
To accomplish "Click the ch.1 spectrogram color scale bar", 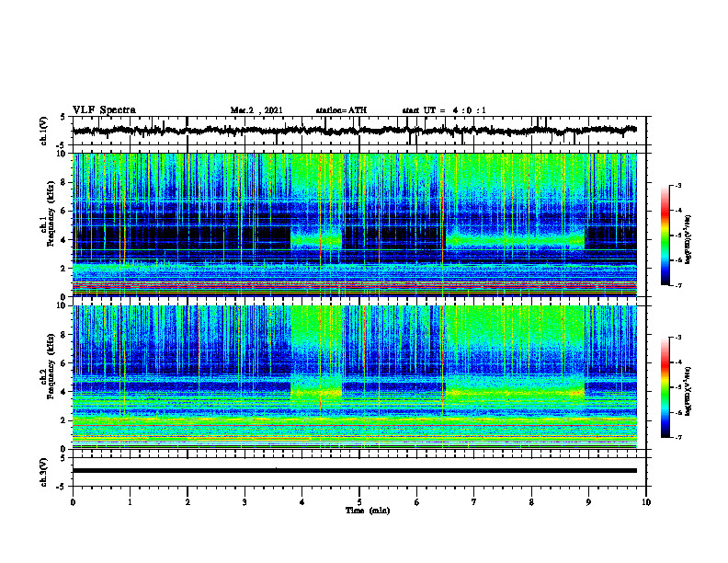I will (x=665, y=236).
